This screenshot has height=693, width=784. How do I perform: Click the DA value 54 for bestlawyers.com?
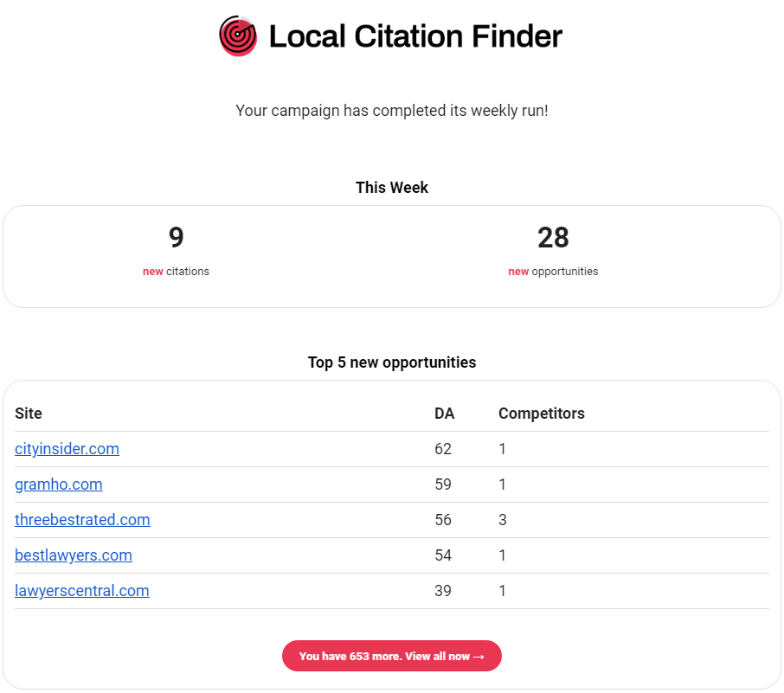[443, 555]
